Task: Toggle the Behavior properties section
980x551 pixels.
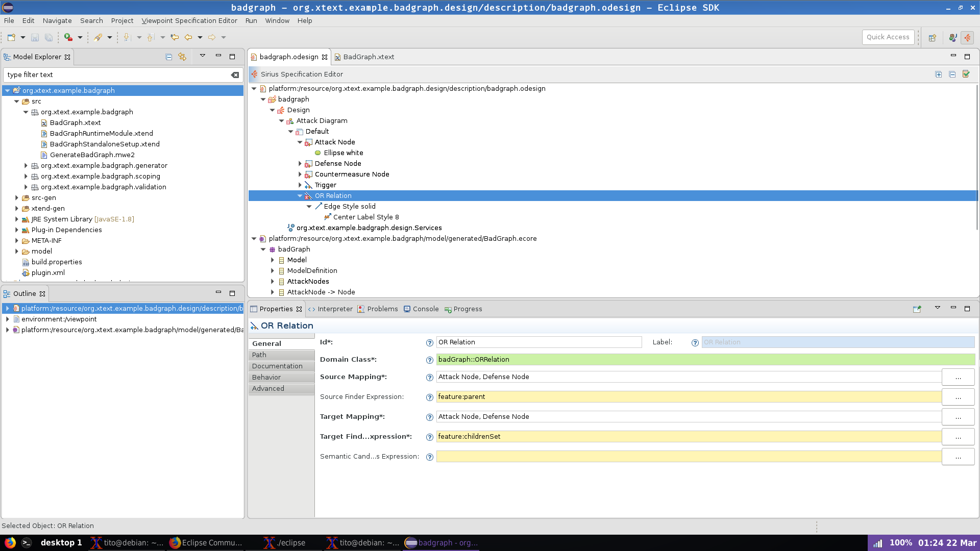Action: pyautogui.click(x=266, y=377)
